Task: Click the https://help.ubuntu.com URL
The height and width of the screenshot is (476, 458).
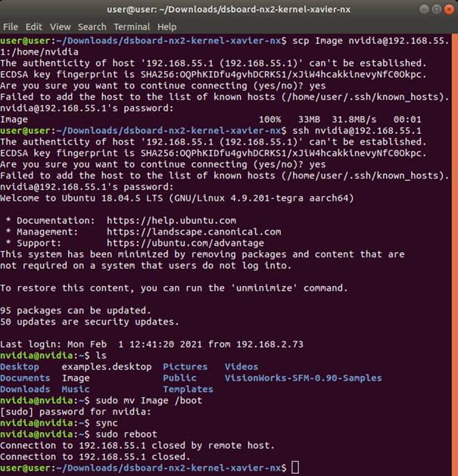Action: [x=171, y=220]
